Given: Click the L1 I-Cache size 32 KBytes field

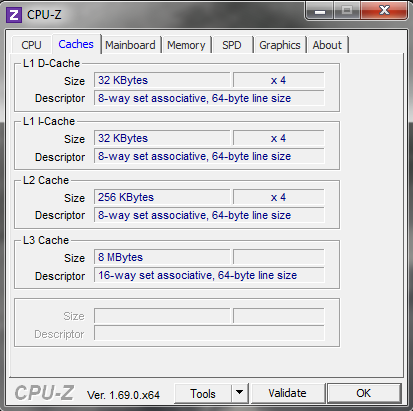Looking at the screenshot, I should click(x=162, y=138).
